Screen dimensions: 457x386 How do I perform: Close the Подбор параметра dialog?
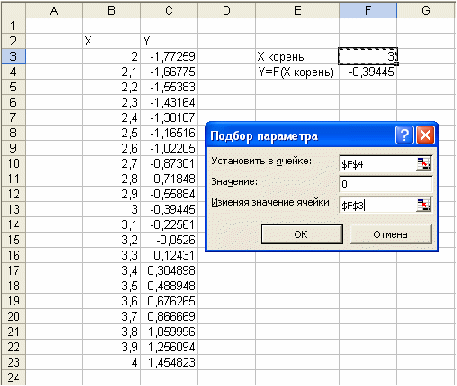point(426,135)
